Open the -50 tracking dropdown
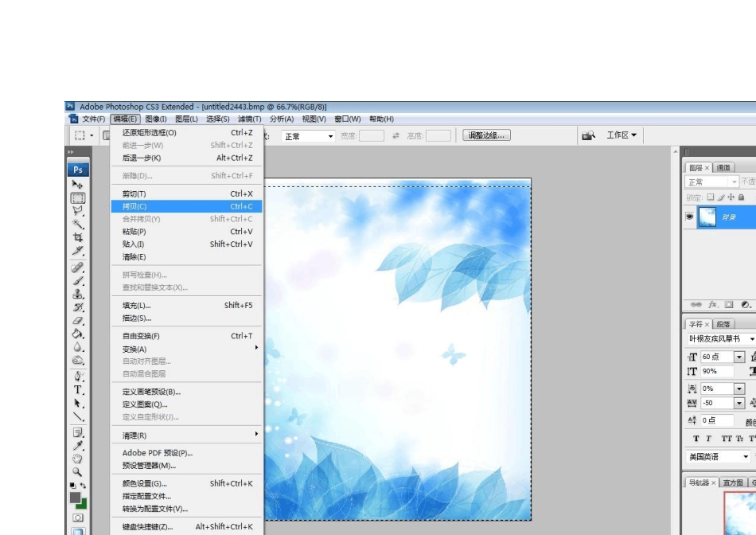 coord(739,403)
